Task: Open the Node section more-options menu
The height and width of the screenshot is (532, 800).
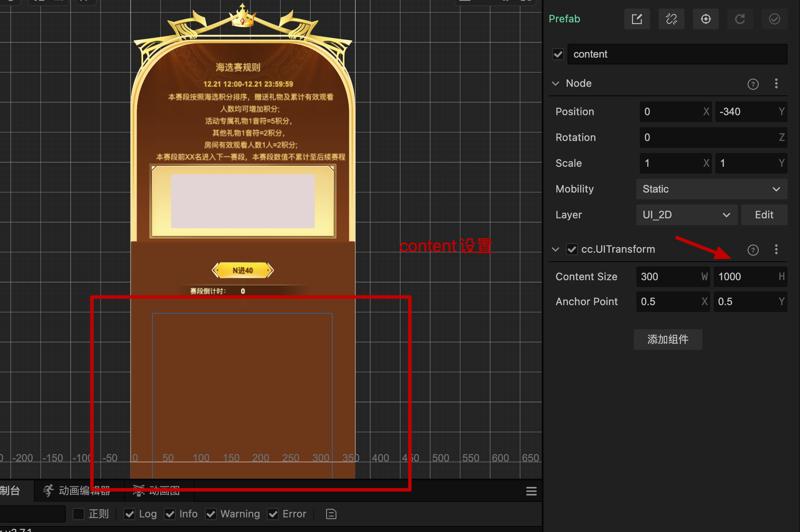Action: click(x=776, y=83)
